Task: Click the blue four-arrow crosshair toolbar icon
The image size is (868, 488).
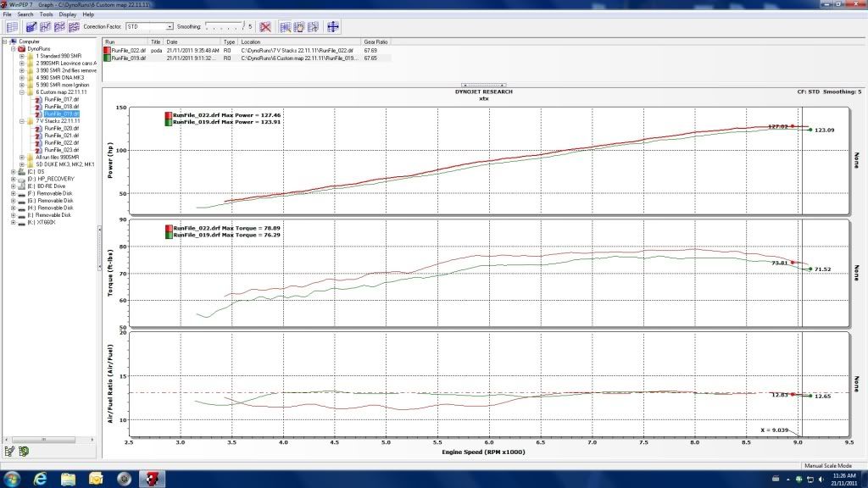Action: 333,27
